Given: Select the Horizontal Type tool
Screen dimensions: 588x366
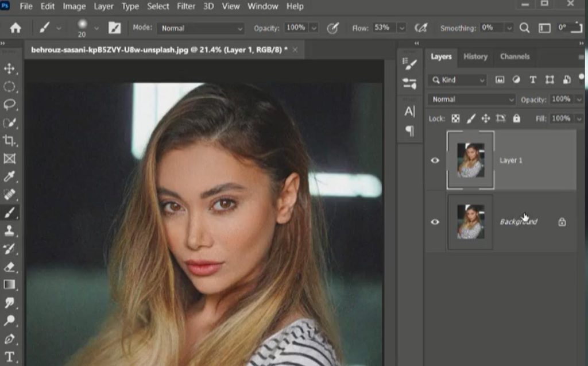Looking at the screenshot, I should click(10, 356).
